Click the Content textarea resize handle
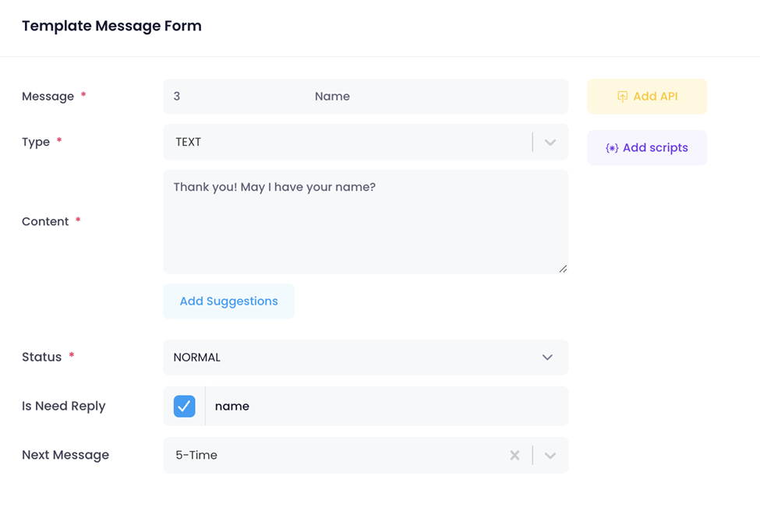This screenshot has height=532, width=760. click(563, 269)
